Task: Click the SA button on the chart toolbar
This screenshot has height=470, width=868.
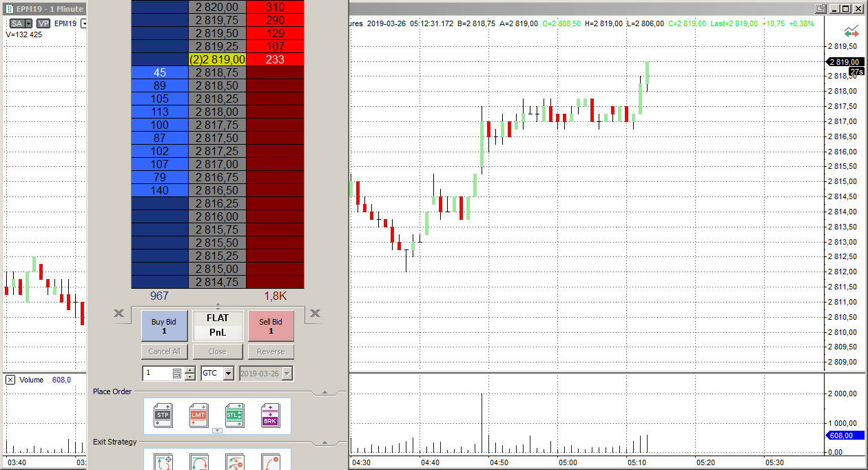Action: pos(17,23)
